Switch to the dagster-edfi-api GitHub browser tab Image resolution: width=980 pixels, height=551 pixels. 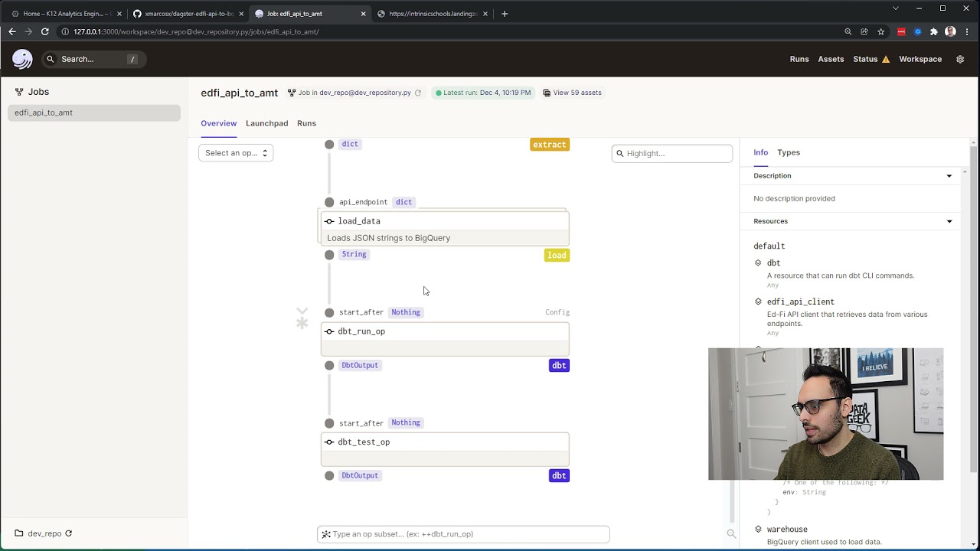point(188,13)
